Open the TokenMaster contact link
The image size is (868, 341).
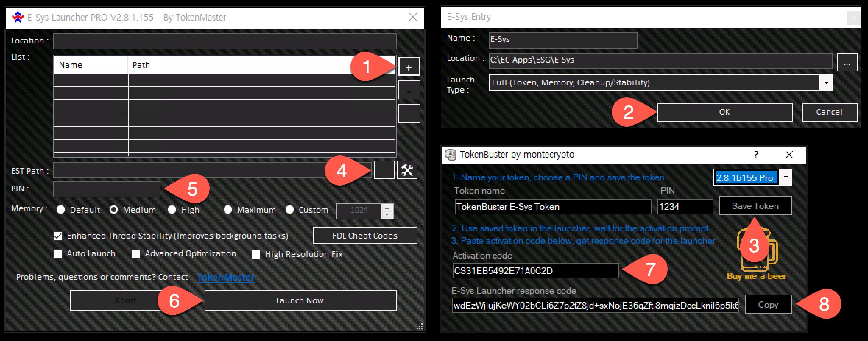[225, 277]
